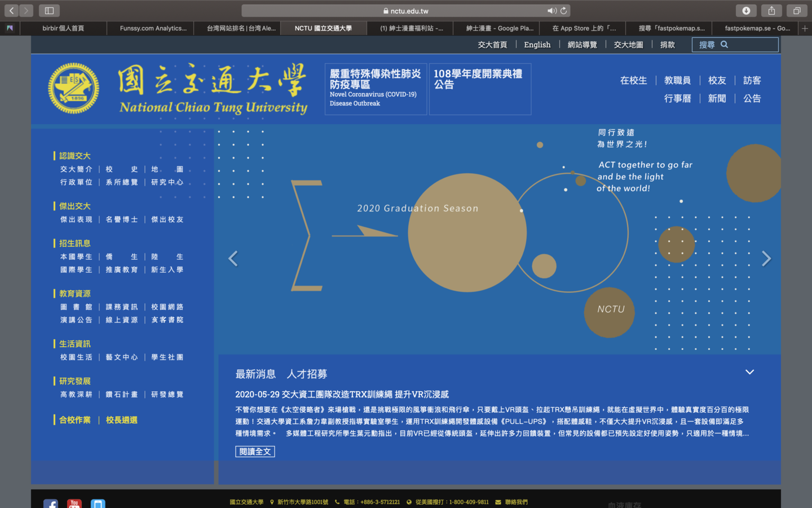The height and width of the screenshot is (508, 812).
Task: Open the YouTube icon in footer
Action: (x=74, y=504)
